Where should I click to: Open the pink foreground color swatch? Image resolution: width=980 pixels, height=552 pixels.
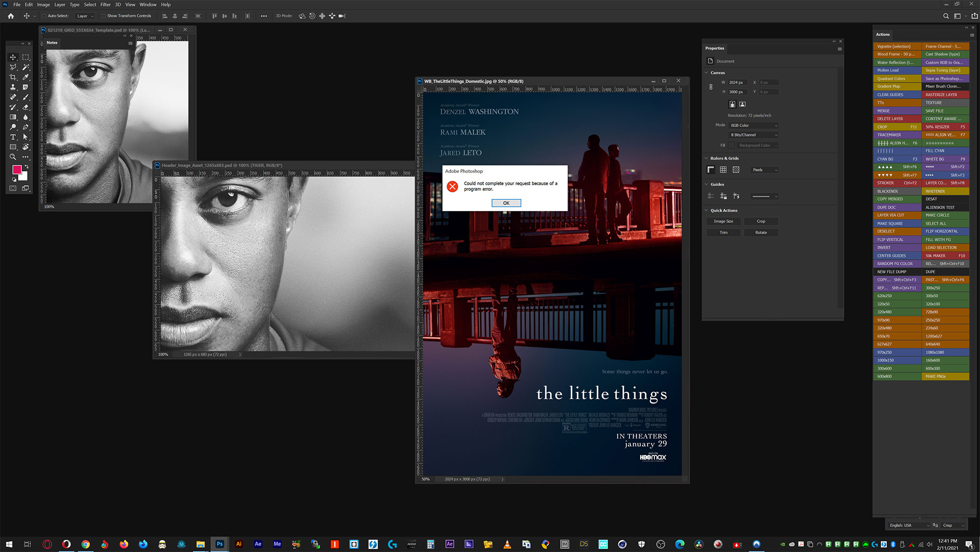[x=16, y=169]
